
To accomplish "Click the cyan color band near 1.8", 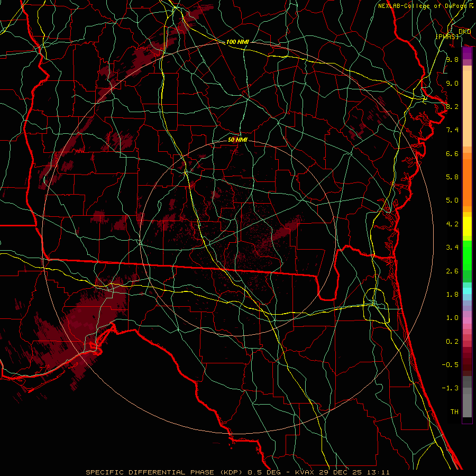I will pyautogui.click(x=467, y=290).
